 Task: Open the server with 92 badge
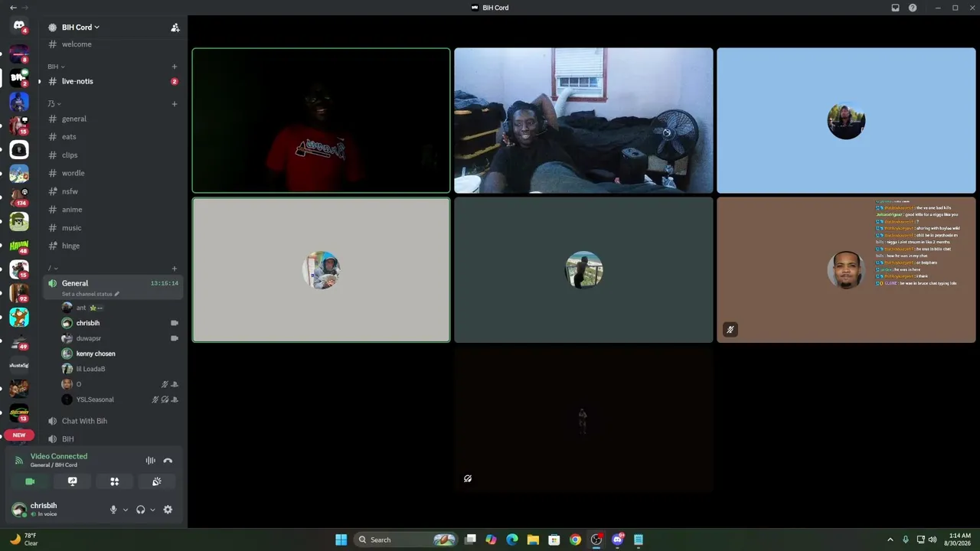(x=19, y=293)
